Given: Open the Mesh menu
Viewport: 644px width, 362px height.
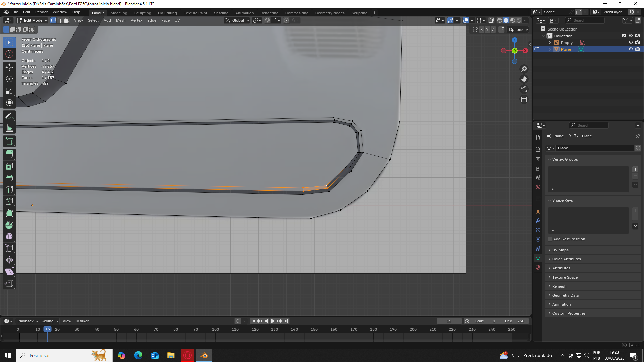Looking at the screenshot, I should click(x=120, y=20).
